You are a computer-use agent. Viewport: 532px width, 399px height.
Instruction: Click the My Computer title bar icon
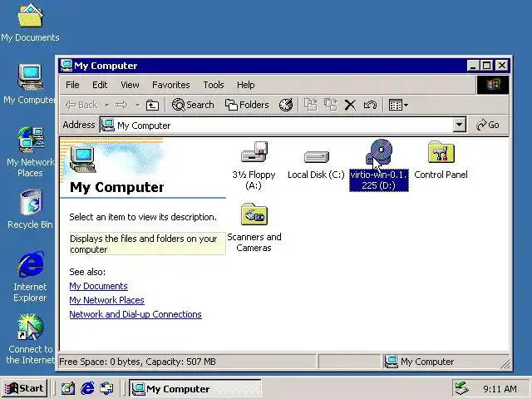(66, 65)
